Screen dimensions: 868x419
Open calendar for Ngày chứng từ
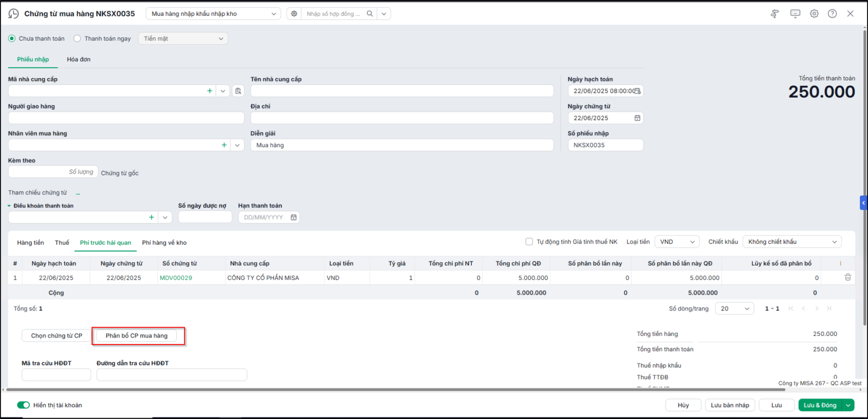637,118
